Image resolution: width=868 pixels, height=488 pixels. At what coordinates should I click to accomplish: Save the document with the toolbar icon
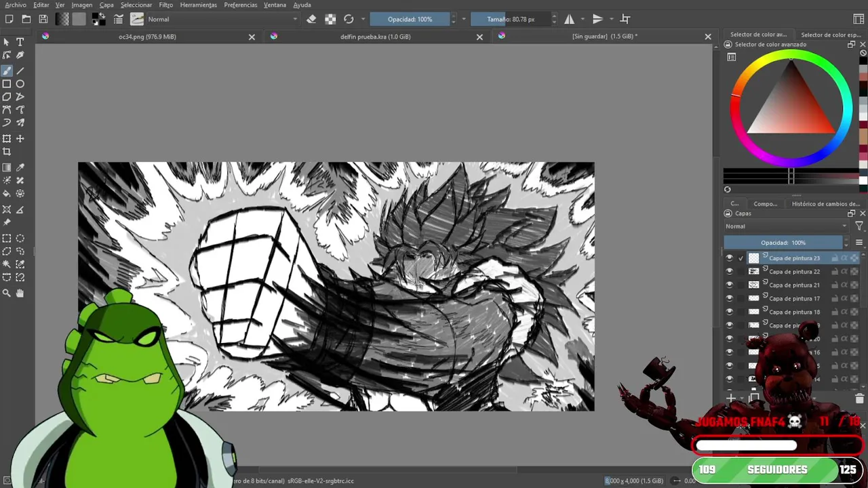tap(43, 19)
